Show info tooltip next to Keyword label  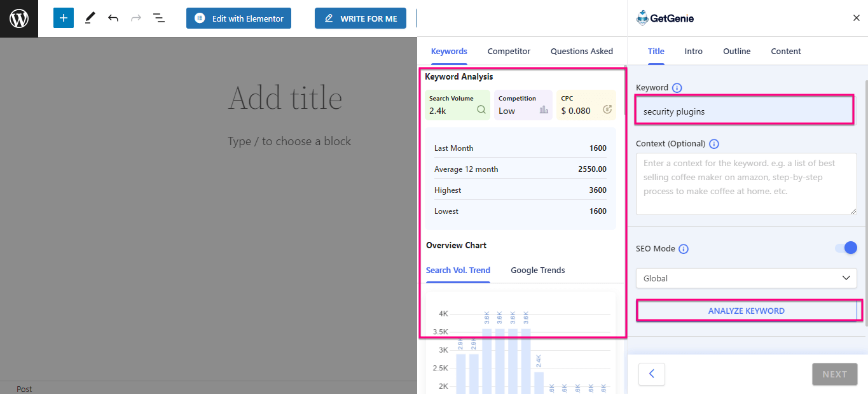pyautogui.click(x=677, y=88)
